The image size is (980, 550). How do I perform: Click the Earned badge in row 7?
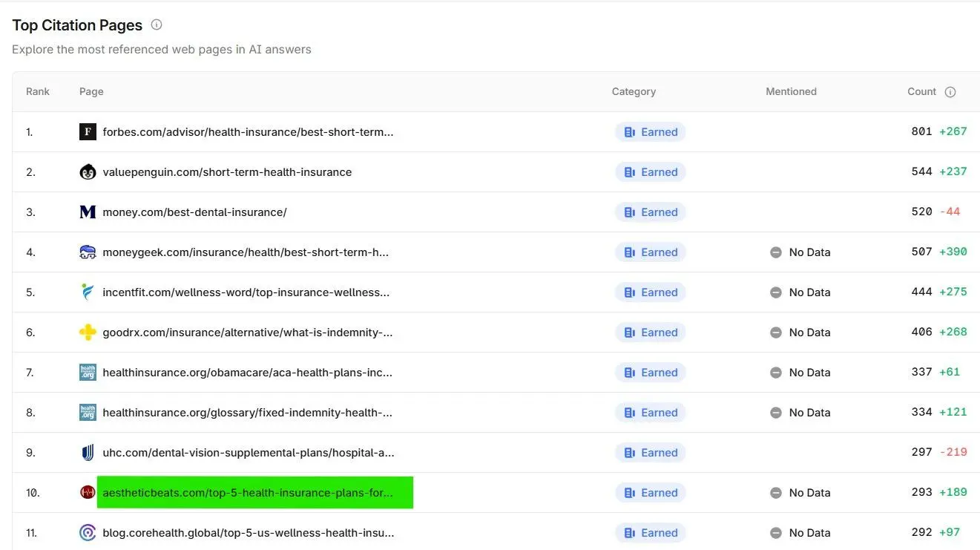[x=651, y=373]
